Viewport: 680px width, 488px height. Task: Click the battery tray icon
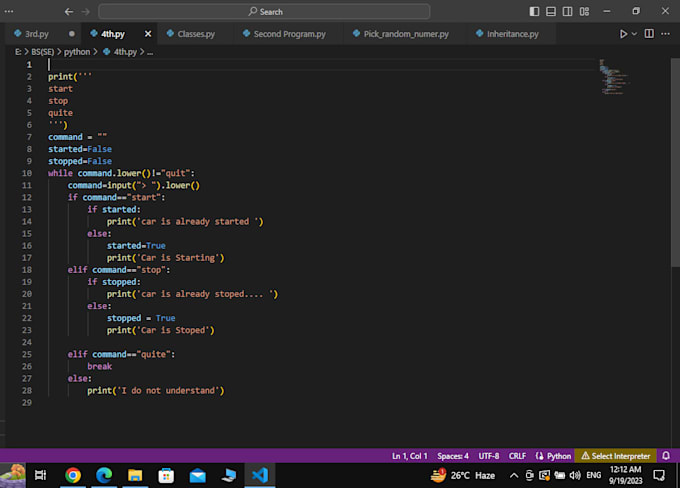tap(559, 475)
